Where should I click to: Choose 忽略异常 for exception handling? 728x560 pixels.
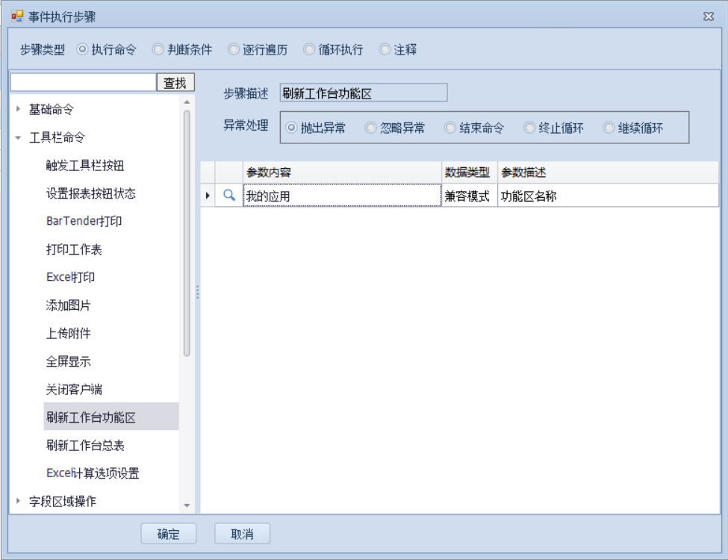(370, 128)
